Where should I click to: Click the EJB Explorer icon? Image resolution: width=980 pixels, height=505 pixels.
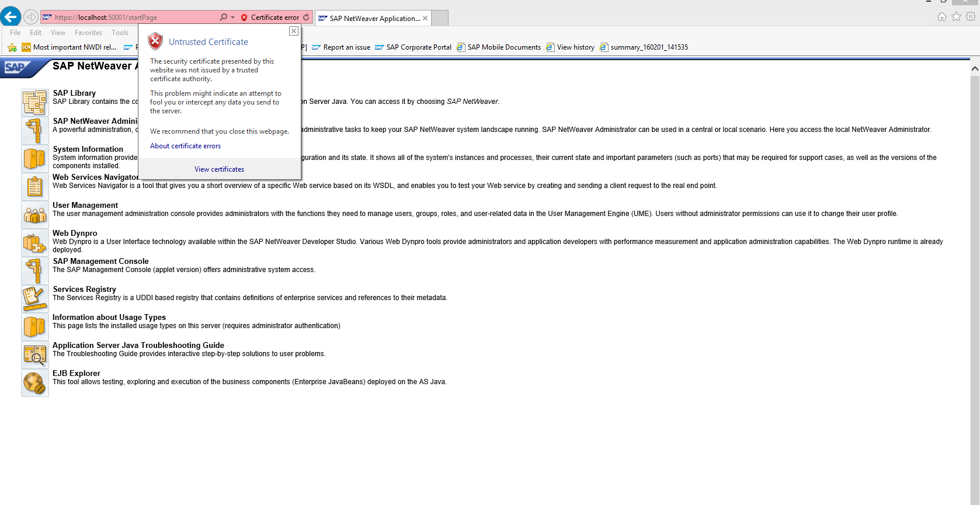(x=35, y=382)
